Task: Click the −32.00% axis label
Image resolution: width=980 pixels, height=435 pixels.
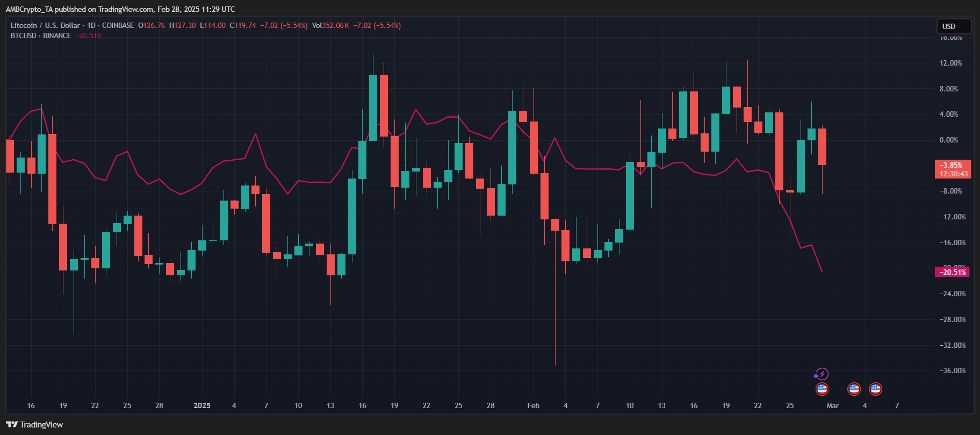Action: pyautogui.click(x=952, y=345)
